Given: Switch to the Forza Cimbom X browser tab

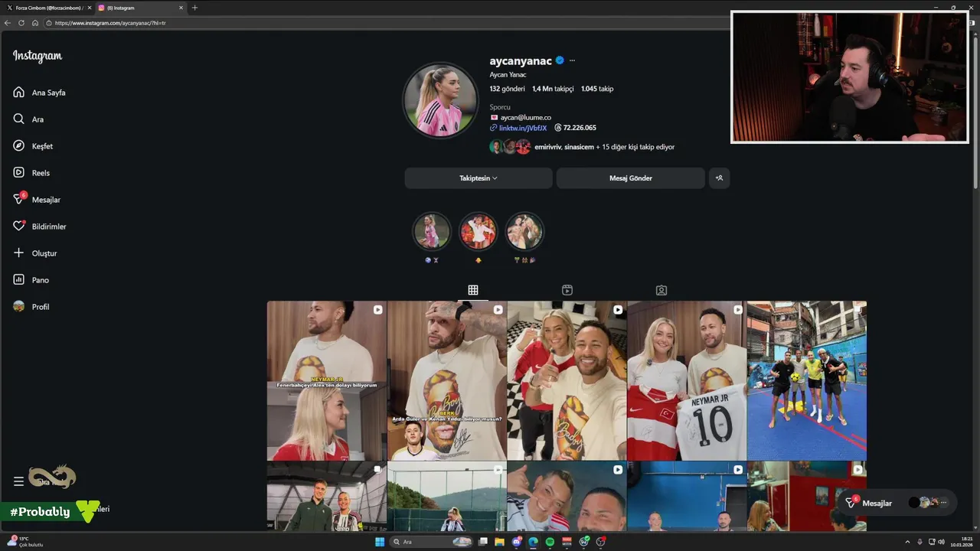Looking at the screenshot, I should coord(47,8).
